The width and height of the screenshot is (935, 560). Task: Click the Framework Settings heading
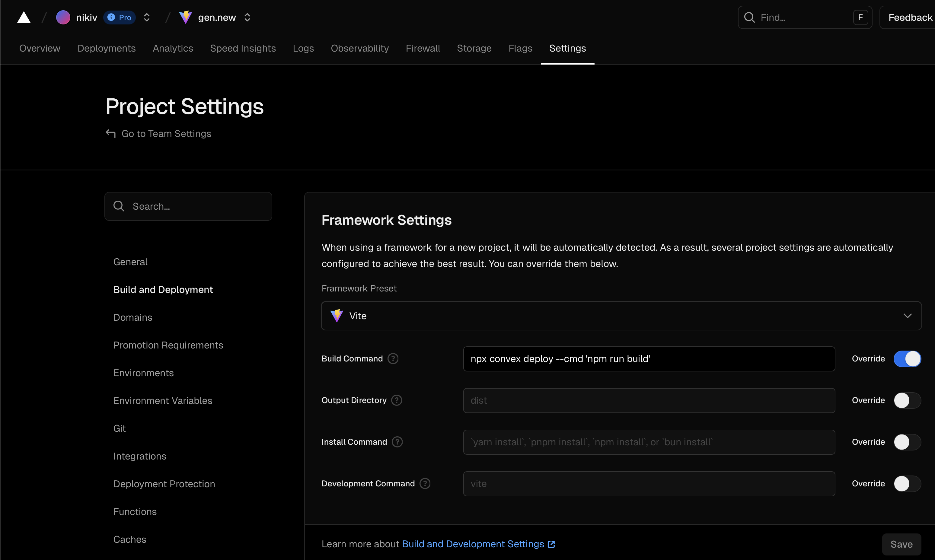click(x=387, y=220)
